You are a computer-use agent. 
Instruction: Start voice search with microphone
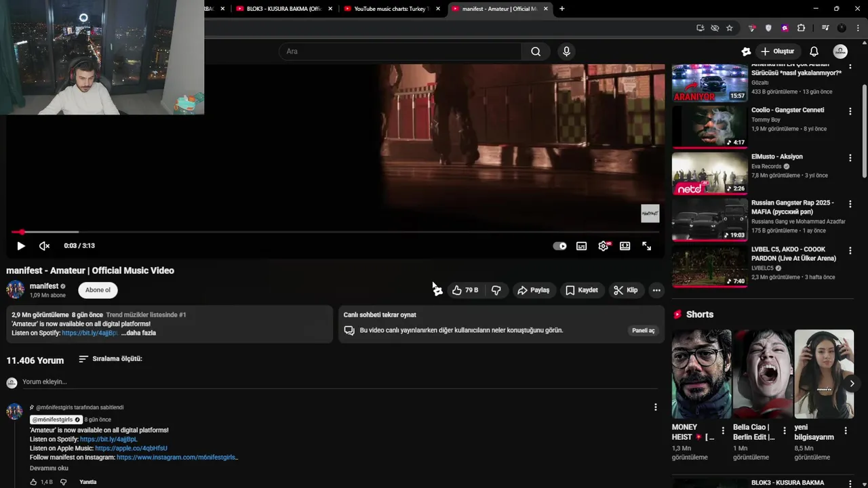point(566,52)
